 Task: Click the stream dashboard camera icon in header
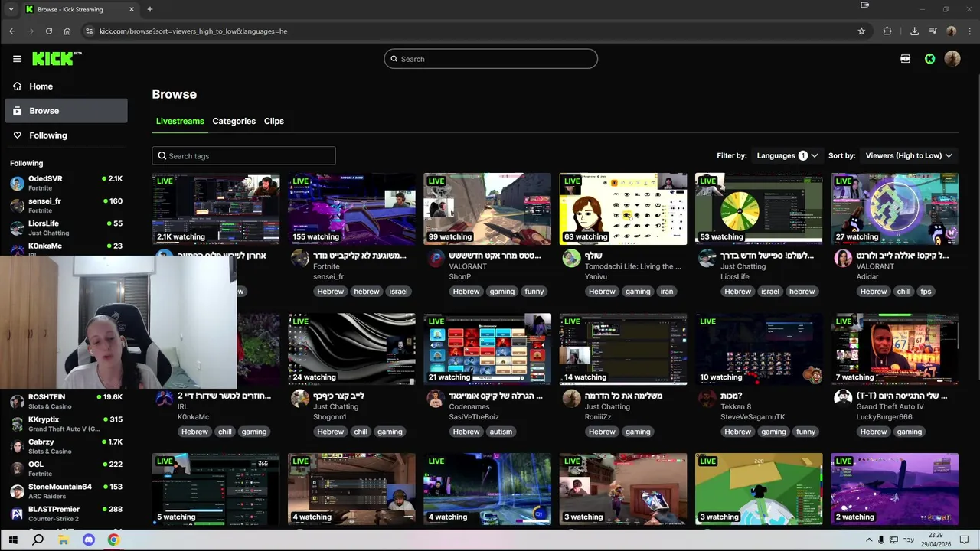coord(905,59)
